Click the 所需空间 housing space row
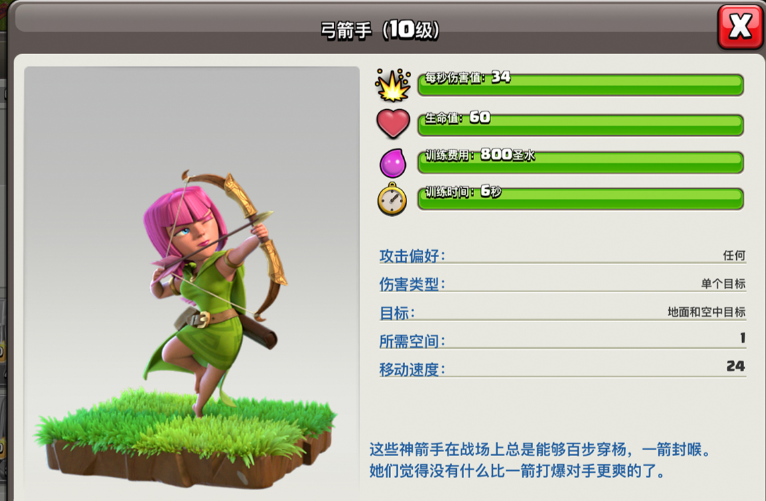This screenshot has width=766, height=501. click(563, 340)
